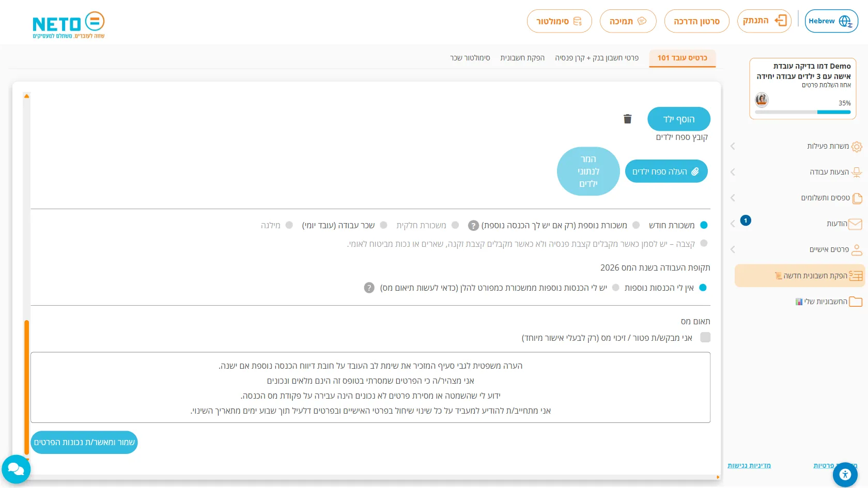Open the accessibility menu icon
This screenshot has width=868, height=488.
click(x=845, y=474)
